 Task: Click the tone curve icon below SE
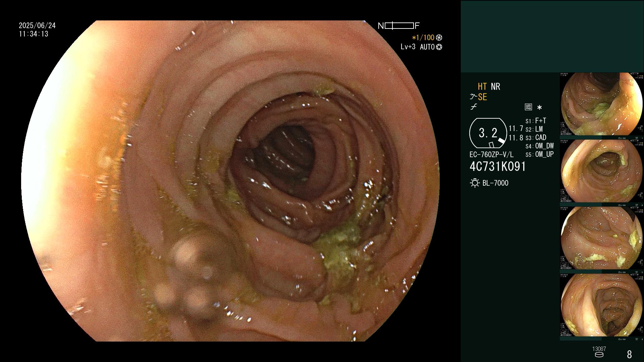474,107
